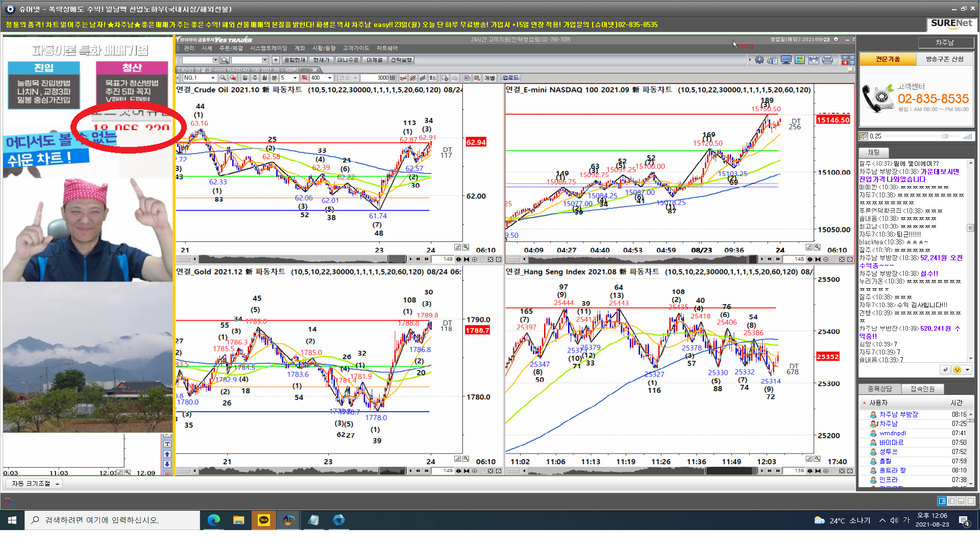Mute the broadcast speaker icon
This screenshot has width=980, height=551.
pos(863,136)
